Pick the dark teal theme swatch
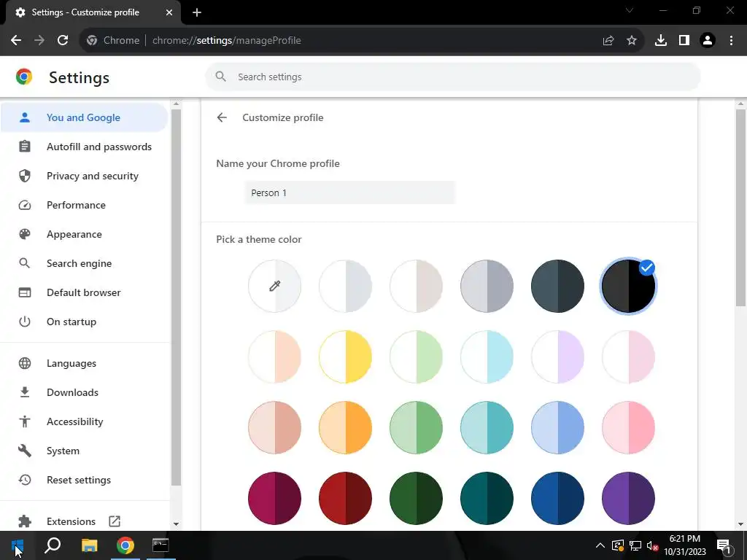 pos(487,498)
